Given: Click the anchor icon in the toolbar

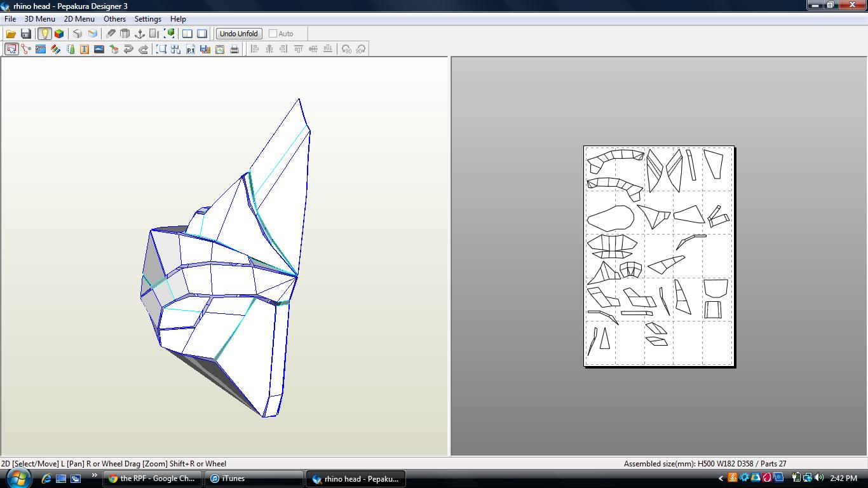Looking at the screenshot, I should pos(140,34).
